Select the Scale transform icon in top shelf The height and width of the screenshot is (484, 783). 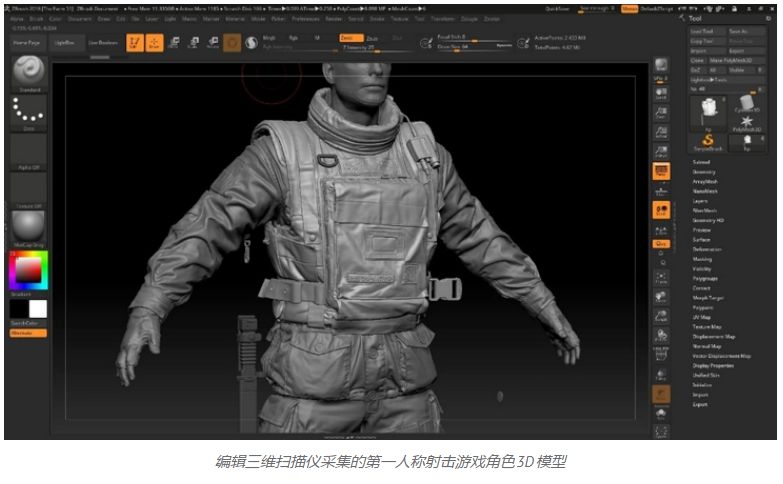[x=194, y=42]
